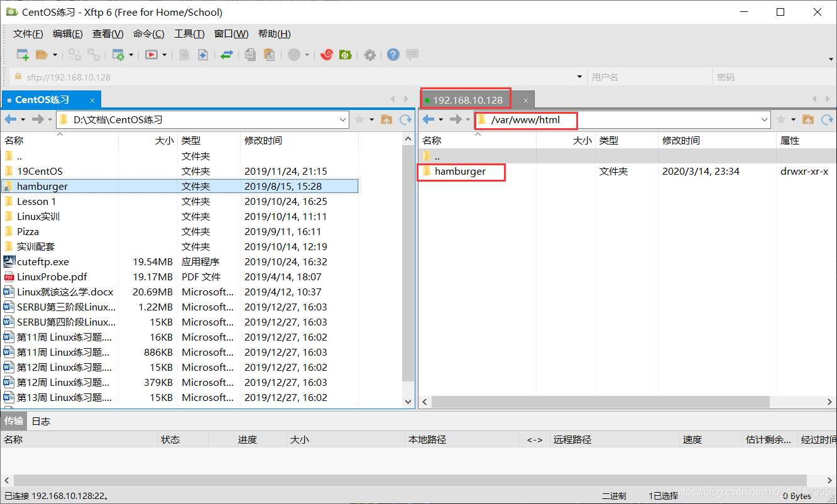Click the 用户名 username field
The width and height of the screenshot is (837, 504).
pos(650,77)
